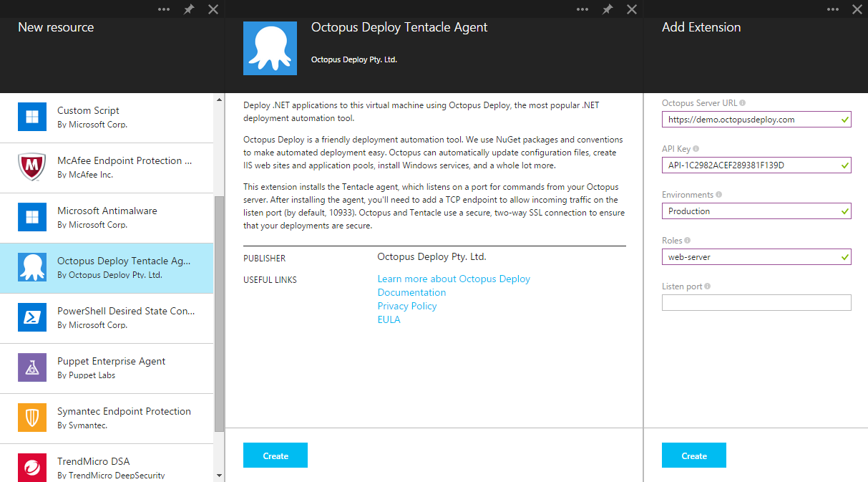The height and width of the screenshot is (482, 868).
Task: Click the TrendMicro DSA icon
Action: 32,466
